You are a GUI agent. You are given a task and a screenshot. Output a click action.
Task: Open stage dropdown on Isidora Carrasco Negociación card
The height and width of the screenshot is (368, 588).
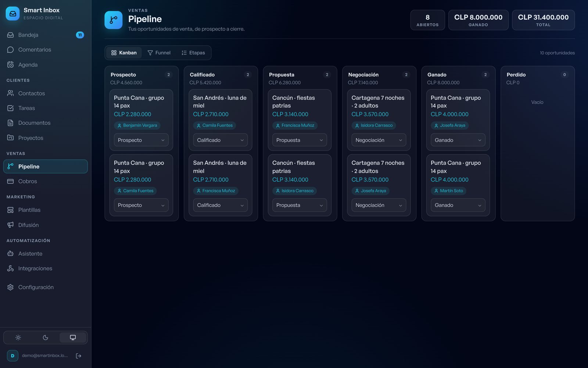[x=379, y=140]
